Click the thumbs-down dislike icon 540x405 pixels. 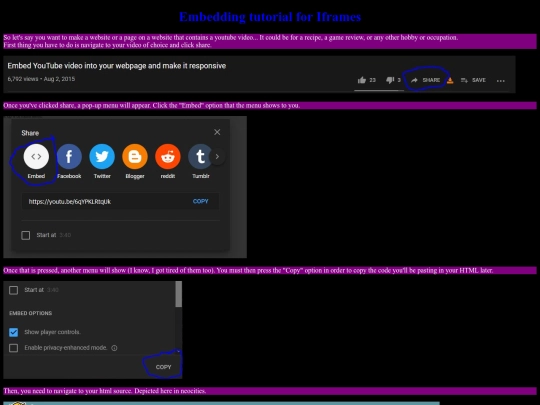click(390, 80)
